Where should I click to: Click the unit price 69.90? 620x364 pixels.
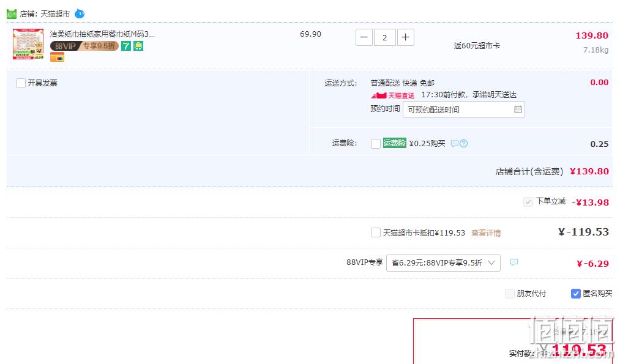310,34
